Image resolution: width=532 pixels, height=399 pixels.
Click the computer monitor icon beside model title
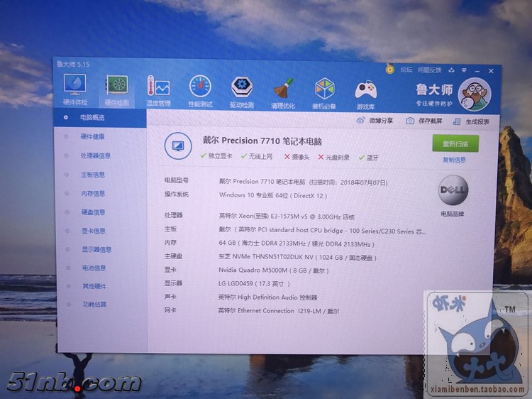tap(178, 146)
